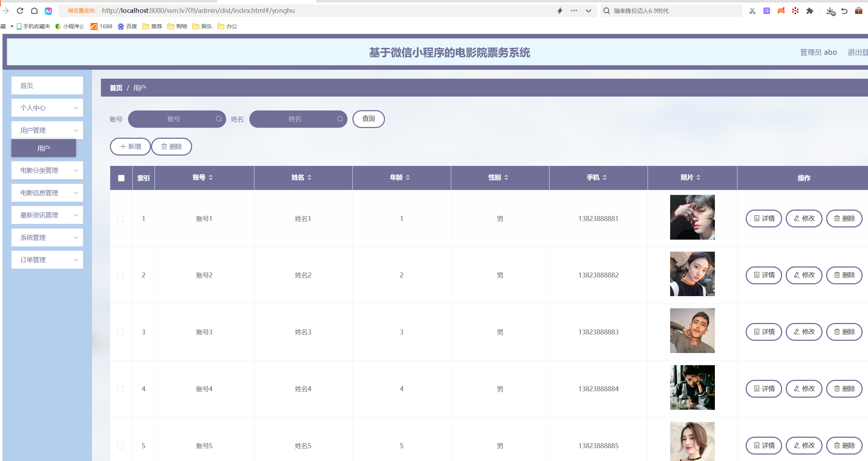This screenshot has height=461, width=868.
Task: Click the search icon in 姓名 field
Action: pos(340,119)
